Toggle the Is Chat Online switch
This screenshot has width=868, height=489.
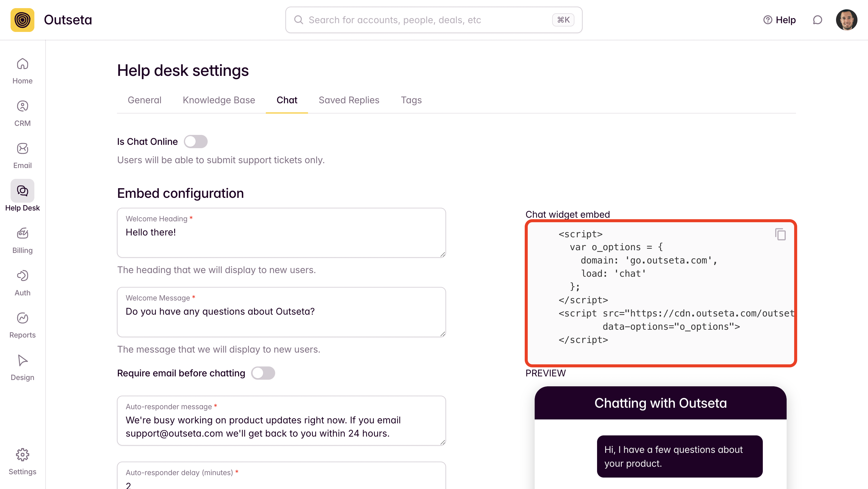[x=195, y=142]
